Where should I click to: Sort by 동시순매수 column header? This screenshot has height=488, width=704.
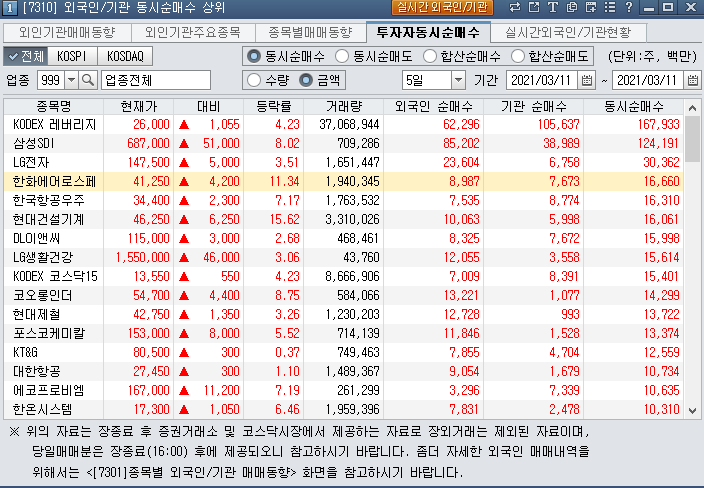(634, 106)
